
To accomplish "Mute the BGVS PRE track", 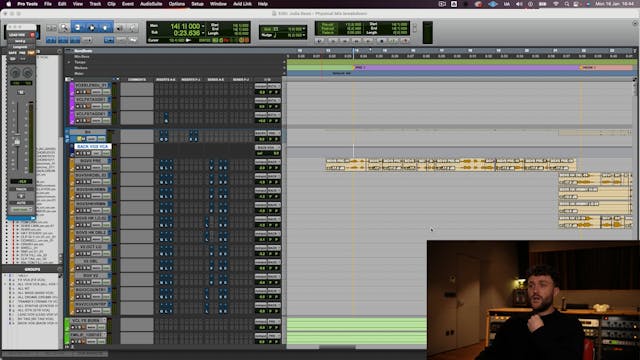I will pyautogui.click(x=88, y=168).
